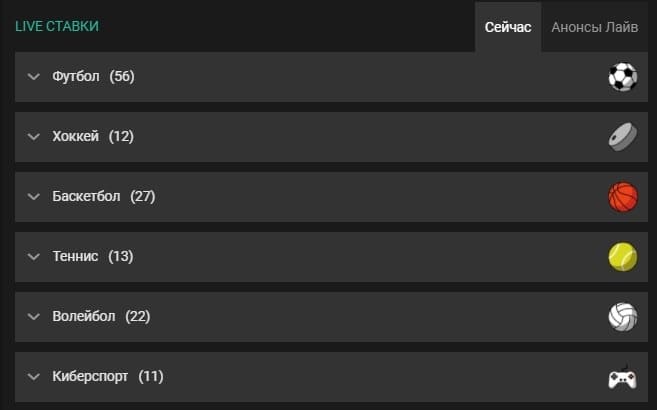Expand the Киберспорт section chevron
The width and height of the screenshot is (657, 410).
[34, 376]
